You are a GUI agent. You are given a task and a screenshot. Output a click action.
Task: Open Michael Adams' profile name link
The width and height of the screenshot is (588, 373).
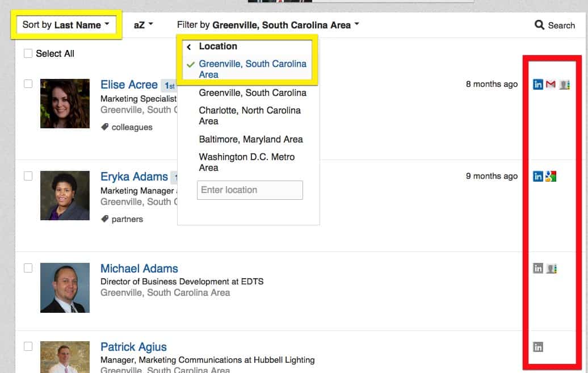139,269
